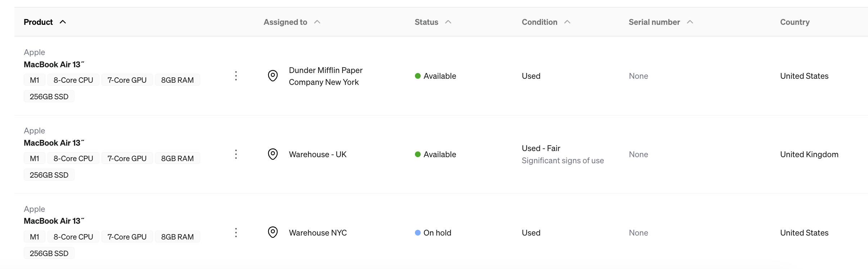This screenshot has height=269, width=868.
Task: Open the three-dot menu for the Warehouse NYC row
Action: point(236,233)
